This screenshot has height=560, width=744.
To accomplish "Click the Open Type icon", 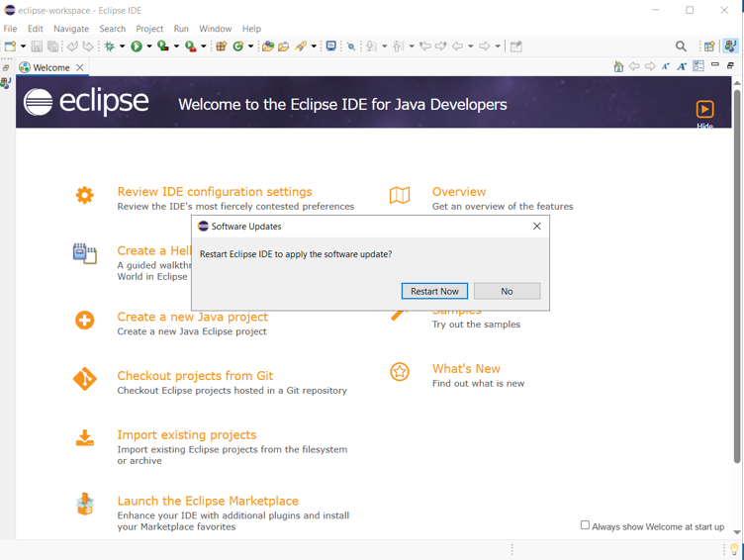I will point(268,47).
